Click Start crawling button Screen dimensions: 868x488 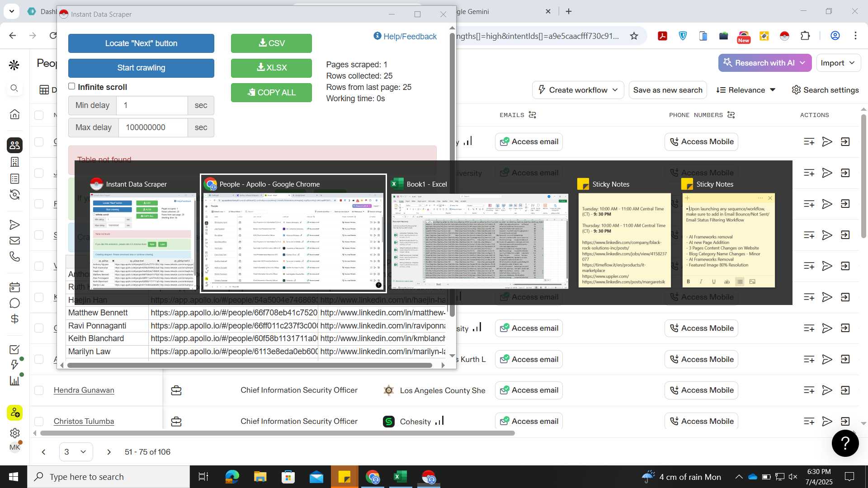pyautogui.click(x=141, y=68)
